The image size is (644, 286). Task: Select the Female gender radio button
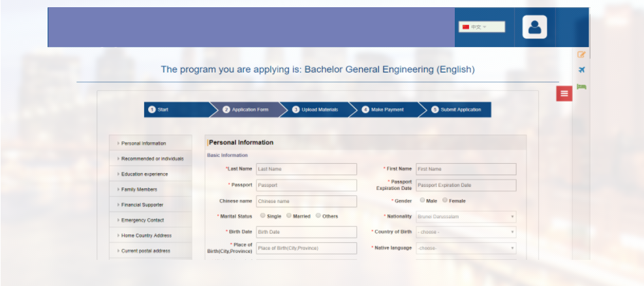[x=445, y=200]
